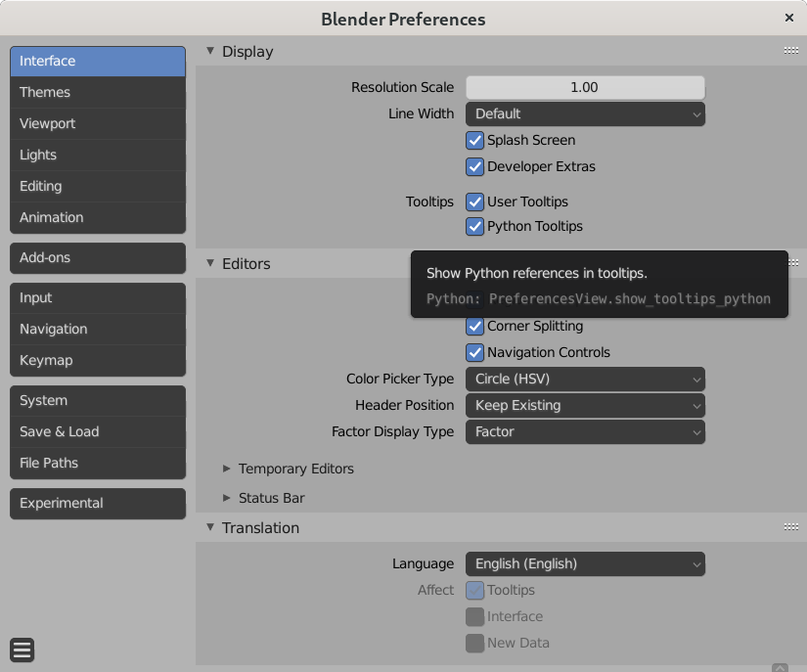Toggle Corner Splitting checkbox
The width and height of the screenshot is (807, 672).
474,327
